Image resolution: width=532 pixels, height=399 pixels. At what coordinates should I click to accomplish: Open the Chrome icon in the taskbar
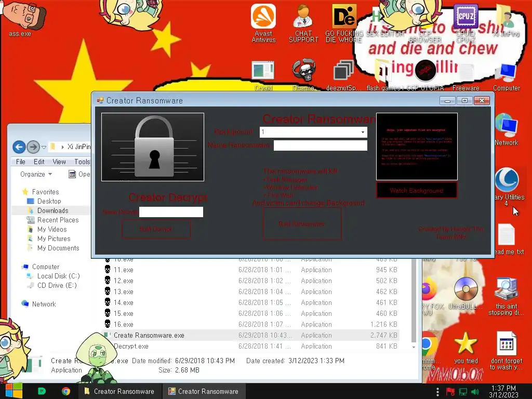click(66, 391)
